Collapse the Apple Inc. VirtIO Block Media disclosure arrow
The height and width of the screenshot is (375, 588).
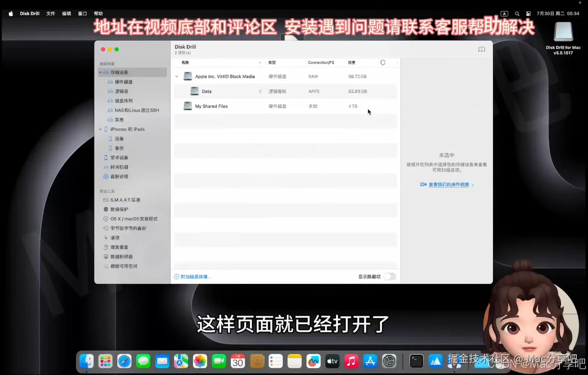coord(177,76)
